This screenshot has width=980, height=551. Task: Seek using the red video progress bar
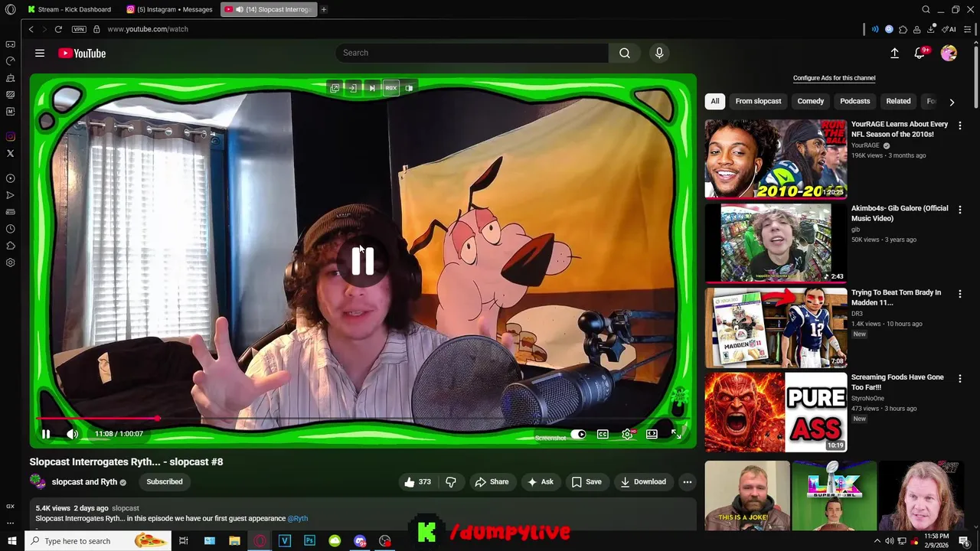(x=360, y=419)
